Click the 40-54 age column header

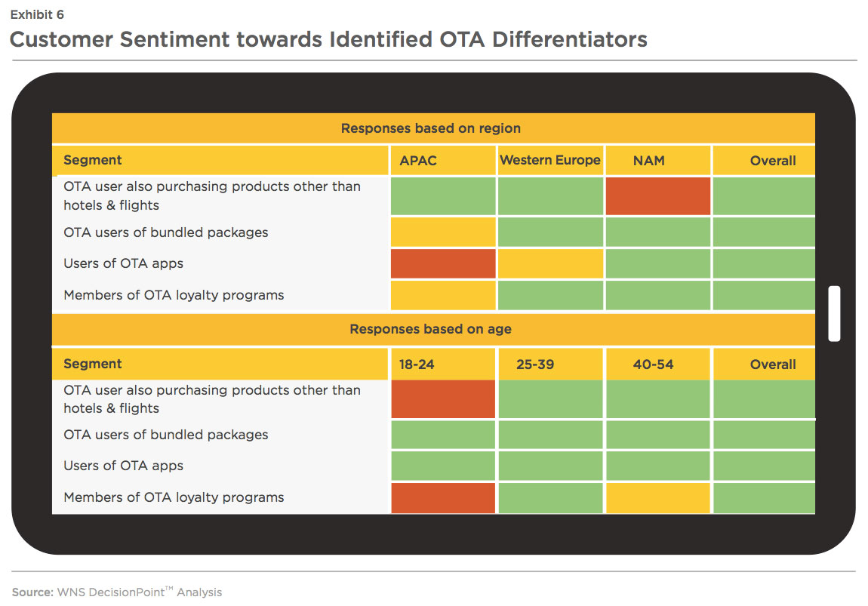tap(657, 365)
